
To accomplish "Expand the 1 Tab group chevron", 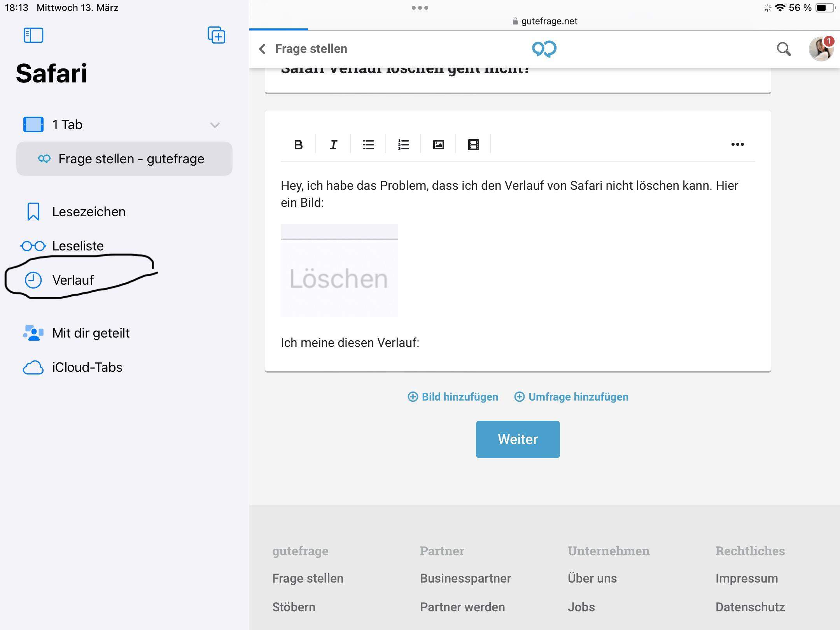I will [215, 125].
